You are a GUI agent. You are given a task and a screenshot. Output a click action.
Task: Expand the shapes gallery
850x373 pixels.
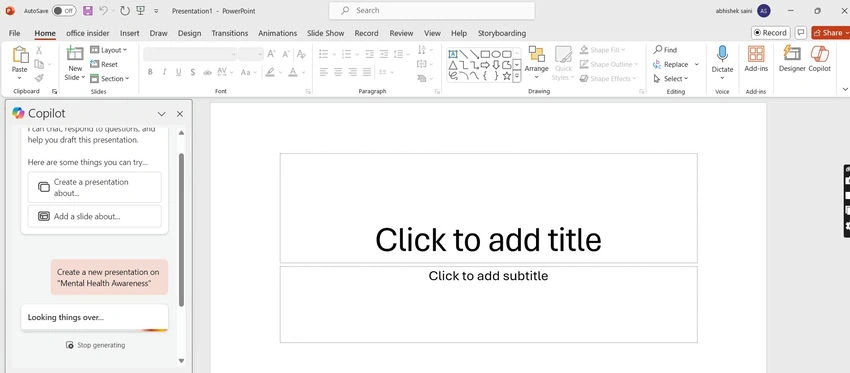pos(517,76)
